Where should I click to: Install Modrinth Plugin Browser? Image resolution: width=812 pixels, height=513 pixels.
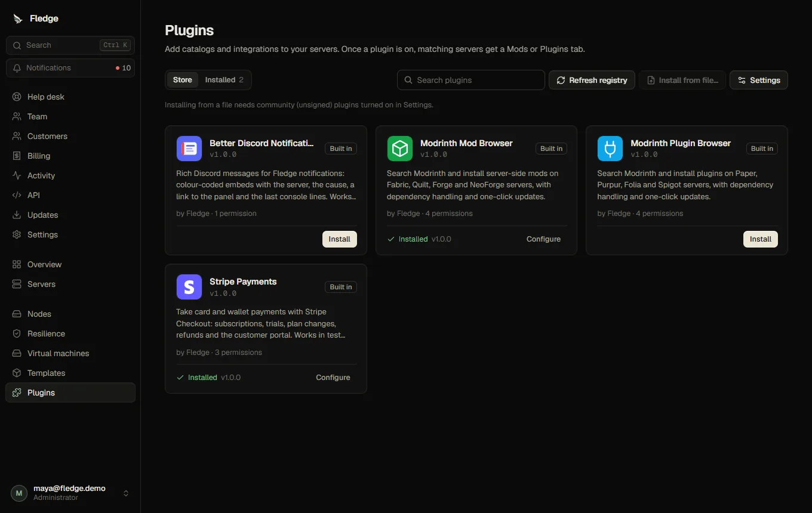(x=761, y=239)
